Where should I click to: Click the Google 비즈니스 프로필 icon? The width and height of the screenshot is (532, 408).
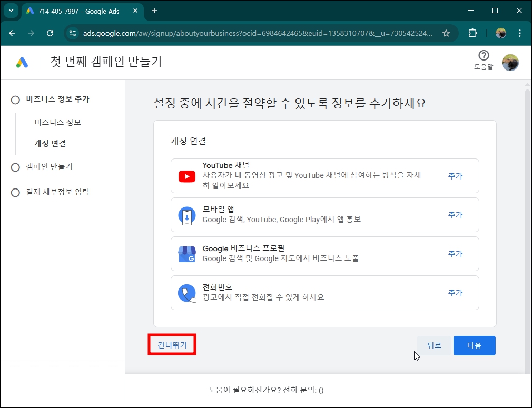coord(186,253)
